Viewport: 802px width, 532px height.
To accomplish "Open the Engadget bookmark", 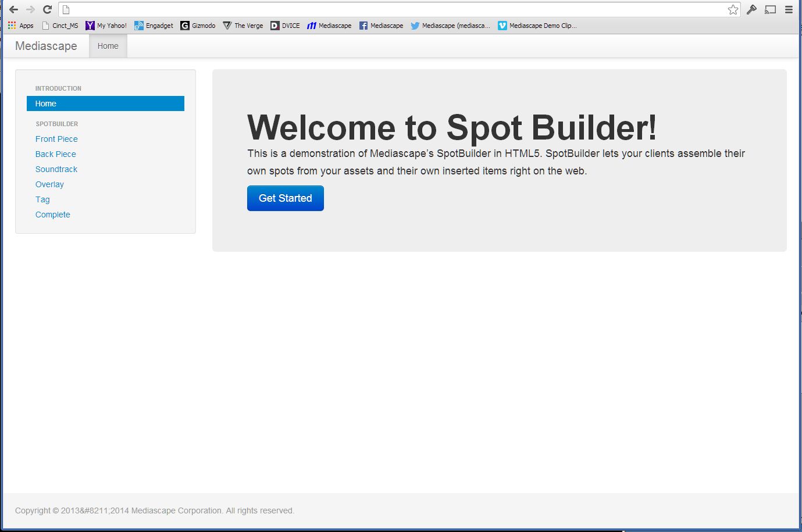I will [154, 26].
